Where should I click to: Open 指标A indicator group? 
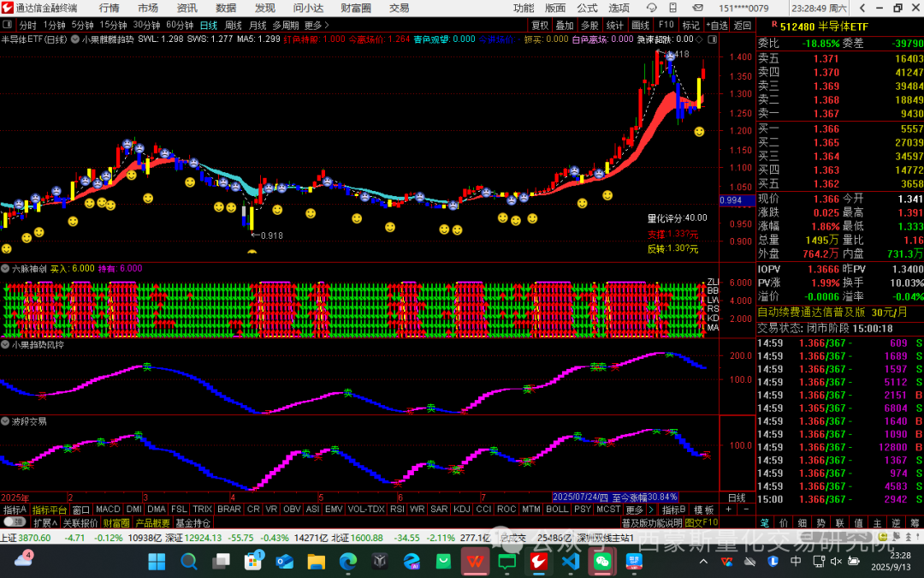click(x=15, y=509)
